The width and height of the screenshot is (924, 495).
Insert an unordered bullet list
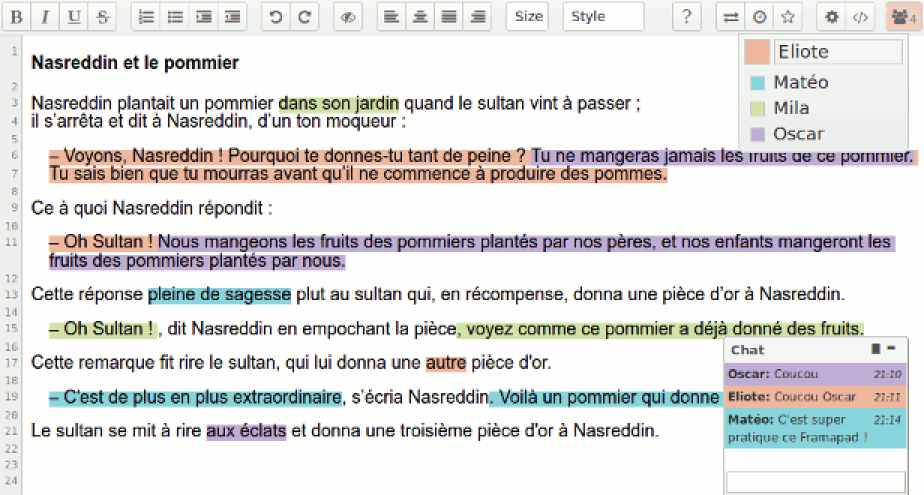(x=175, y=17)
